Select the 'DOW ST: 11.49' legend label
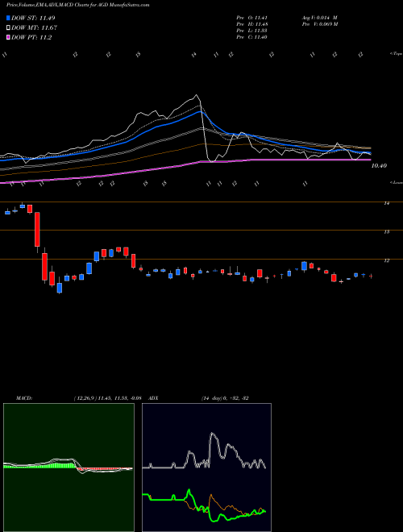 point(33,18)
